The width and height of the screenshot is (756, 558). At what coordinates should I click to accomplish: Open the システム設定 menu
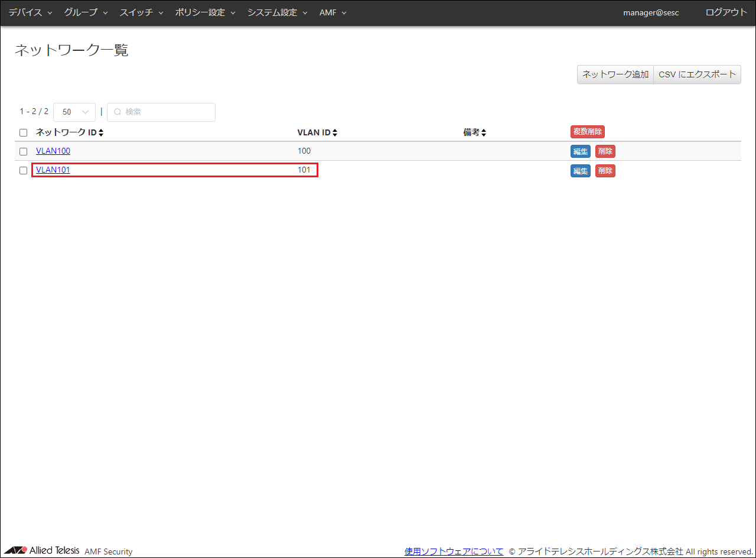coord(277,12)
